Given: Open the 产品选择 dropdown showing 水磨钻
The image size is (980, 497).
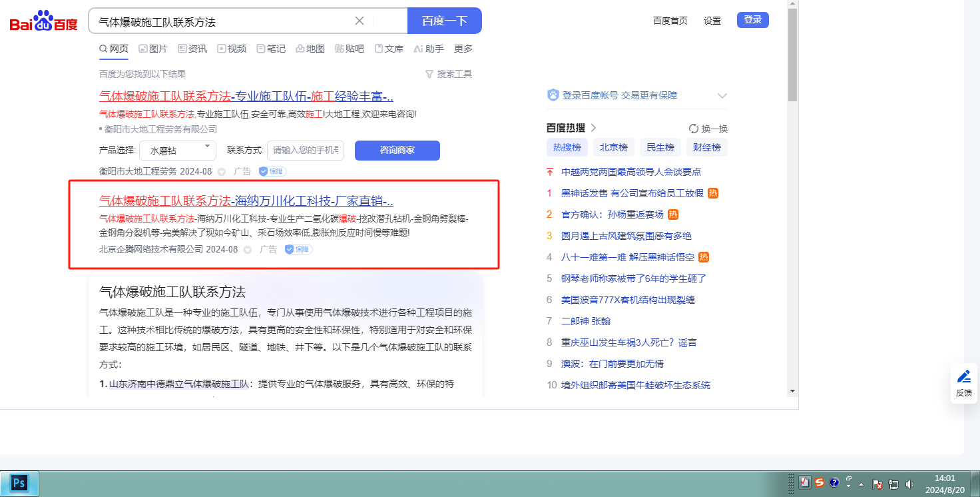Looking at the screenshot, I should click(x=178, y=151).
